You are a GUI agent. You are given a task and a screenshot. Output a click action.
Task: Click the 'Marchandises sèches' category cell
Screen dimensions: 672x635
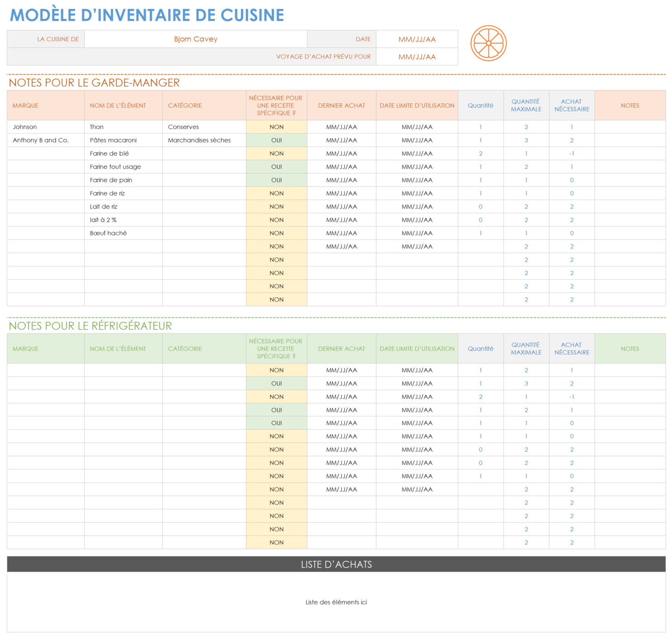[204, 140]
